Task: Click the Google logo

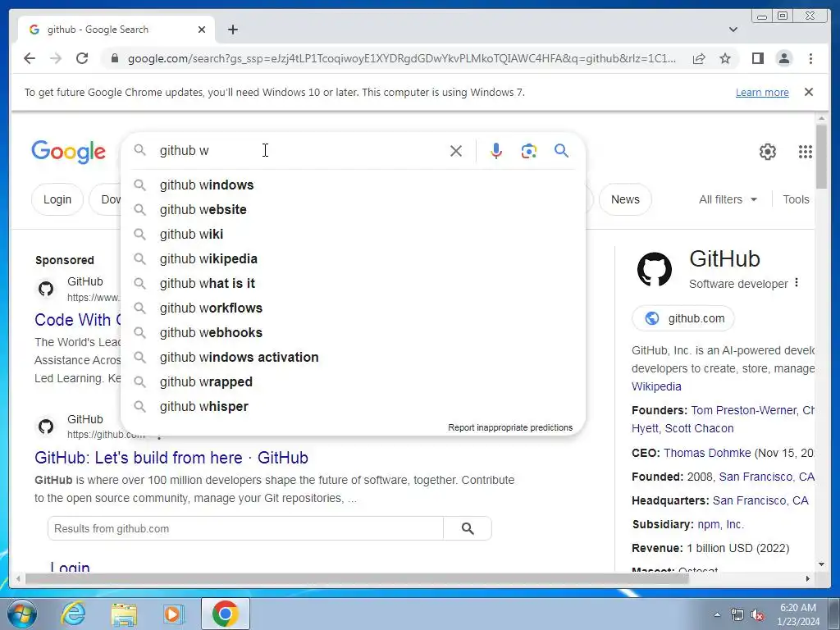Action: [x=69, y=152]
